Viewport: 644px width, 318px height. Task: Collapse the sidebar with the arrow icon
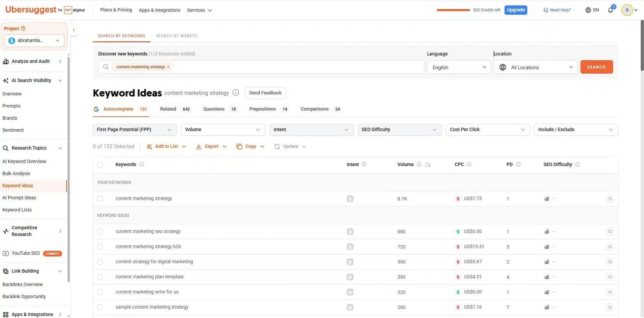74,30
